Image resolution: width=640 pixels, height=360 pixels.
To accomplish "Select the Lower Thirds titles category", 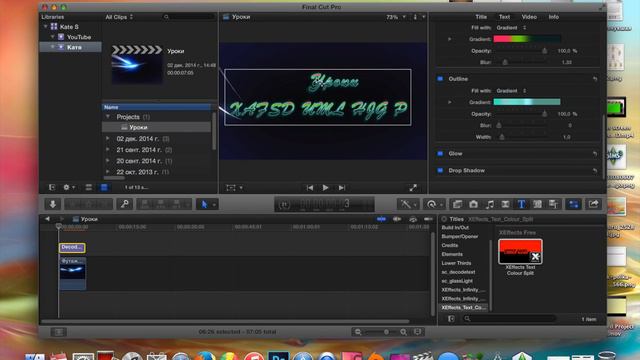I will 456,263.
